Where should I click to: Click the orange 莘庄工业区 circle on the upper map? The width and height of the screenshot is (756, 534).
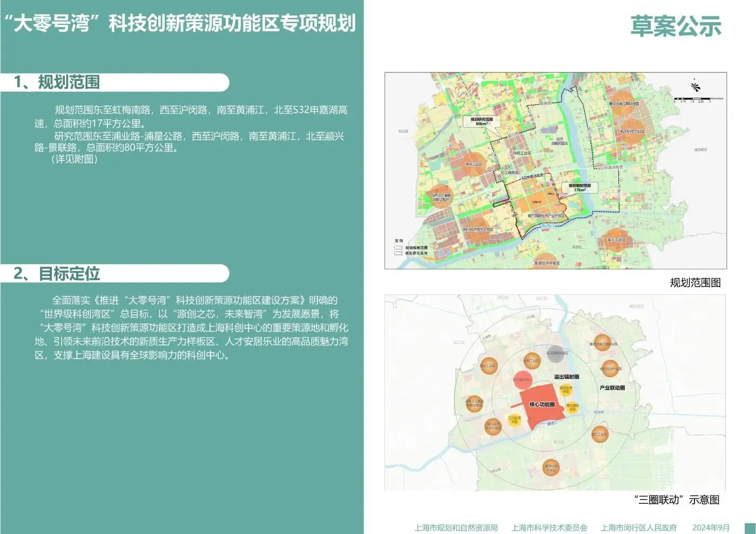[x=473, y=165]
